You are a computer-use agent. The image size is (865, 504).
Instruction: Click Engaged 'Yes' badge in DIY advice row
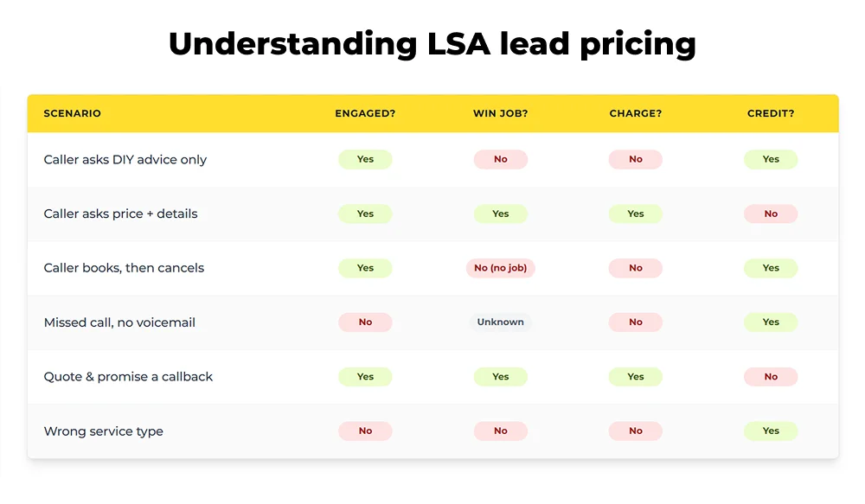pyautogui.click(x=365, y=160)
